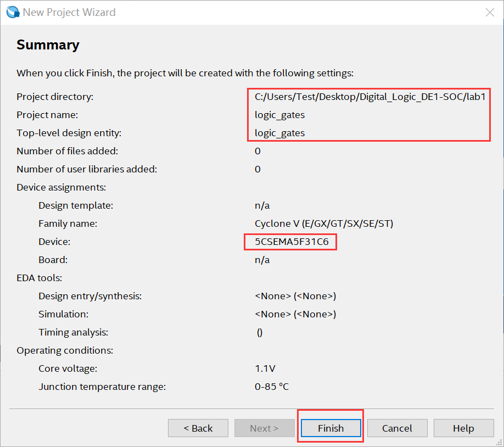Screen dimensions: 504x447
Task: Click the disabled Next button
Action: coord(264,428)
